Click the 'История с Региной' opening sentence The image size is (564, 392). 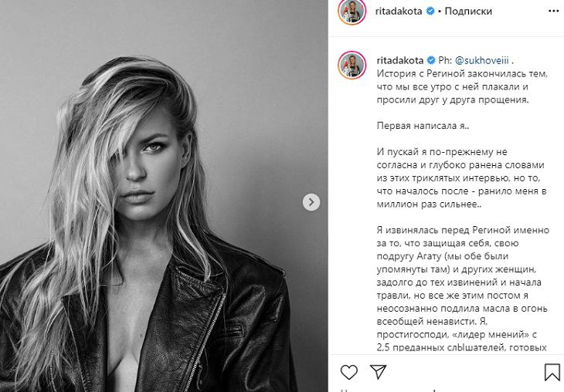click(462, 86)
